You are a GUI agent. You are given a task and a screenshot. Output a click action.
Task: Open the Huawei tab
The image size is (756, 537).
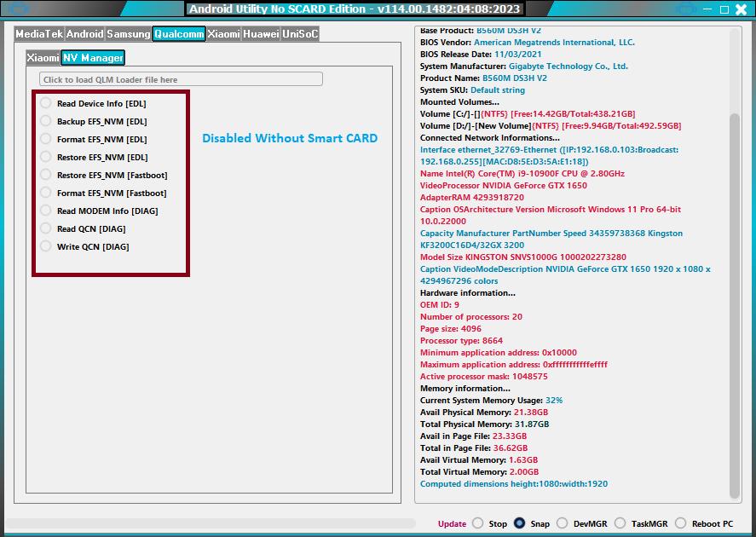click(261, 34)
